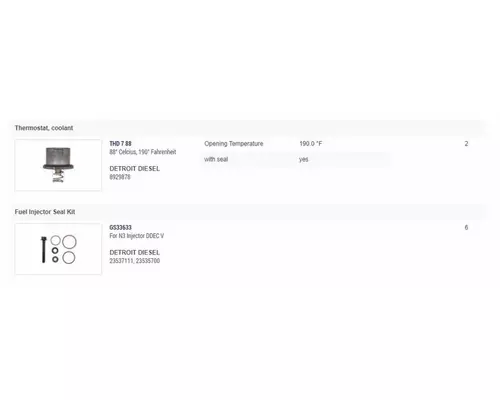The image size is (500, 400).
Task: Click OEM numbers 23537111, 23535700
Action: point(135,261)
